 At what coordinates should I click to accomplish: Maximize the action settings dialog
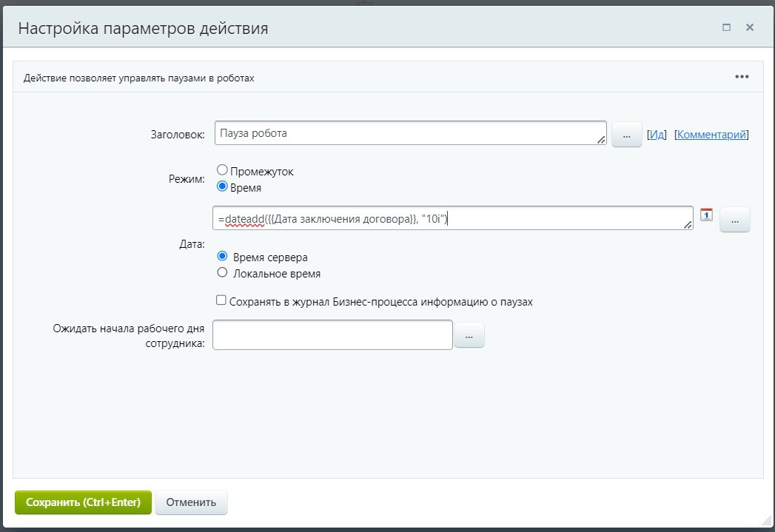point(726,27)
